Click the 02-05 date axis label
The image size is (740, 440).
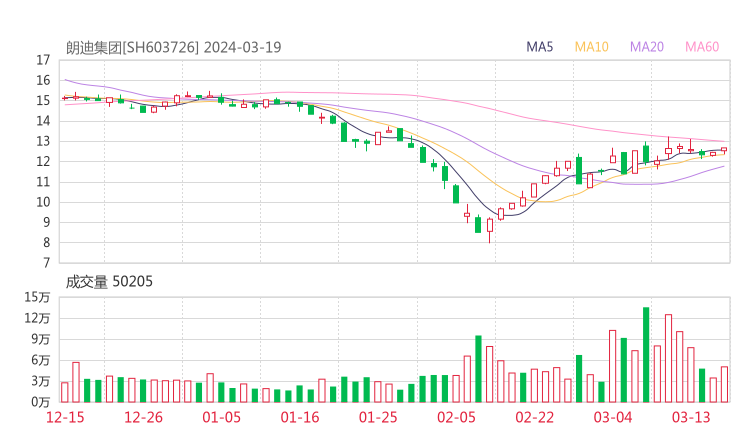[x=456, y=417]
